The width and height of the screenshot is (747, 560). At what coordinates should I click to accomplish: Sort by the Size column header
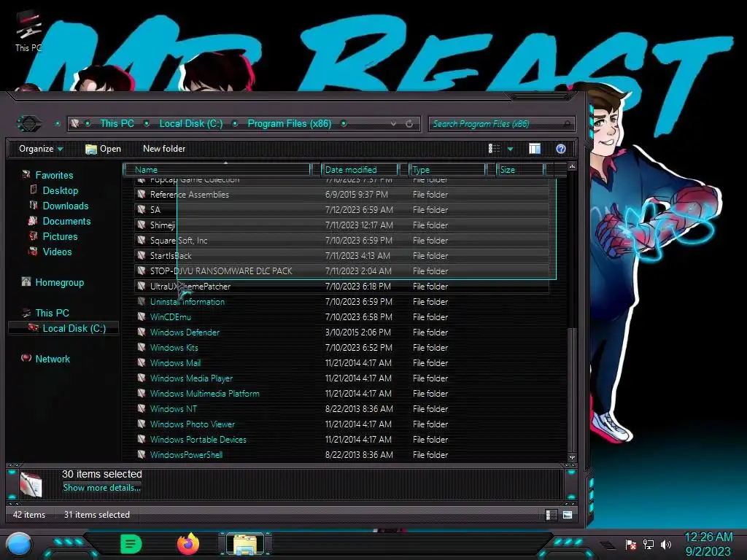click(x=519, y=169)
